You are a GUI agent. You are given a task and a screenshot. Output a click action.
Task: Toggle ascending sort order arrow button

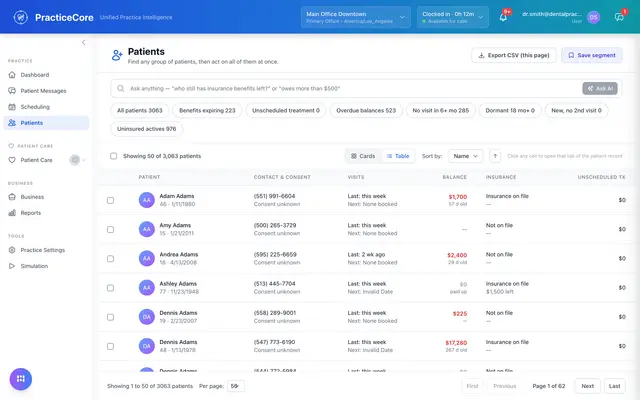point(495,156)
